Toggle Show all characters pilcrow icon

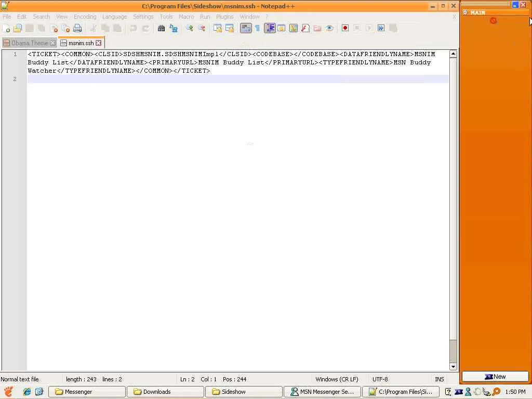(257, 28)
